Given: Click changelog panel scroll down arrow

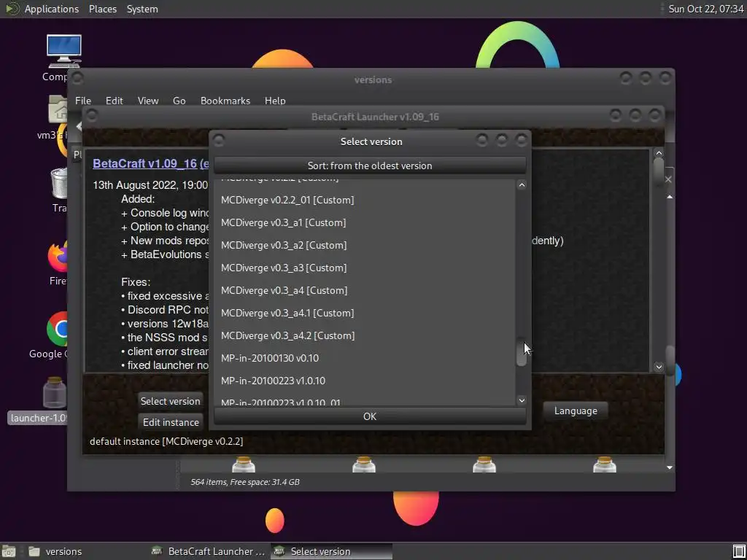Looking at the screenshot, I should (x=659, y=367).
